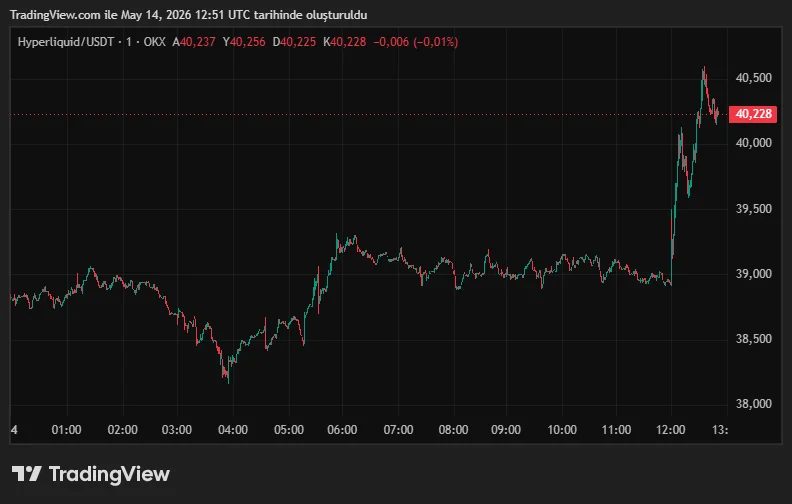Click the 11:00 time axis label
792x504 pixels.
pyautogui.click(x=616, y=430)
